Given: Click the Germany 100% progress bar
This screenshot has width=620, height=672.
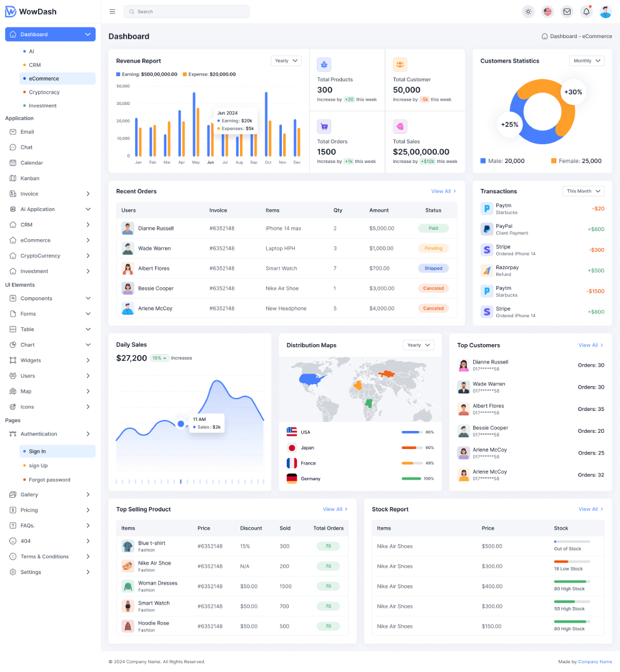Looking at the screenshot, I should click(412, 479).
